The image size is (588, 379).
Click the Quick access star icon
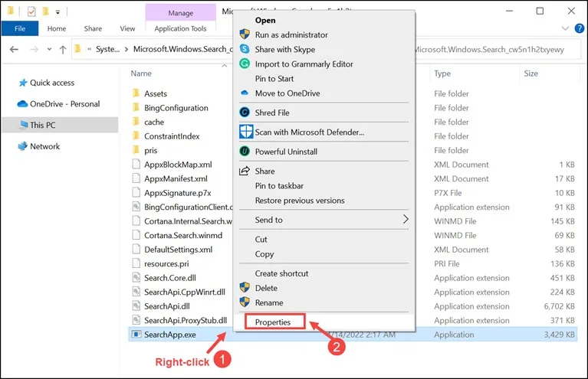pyautogui.click(x=23, y=83)
